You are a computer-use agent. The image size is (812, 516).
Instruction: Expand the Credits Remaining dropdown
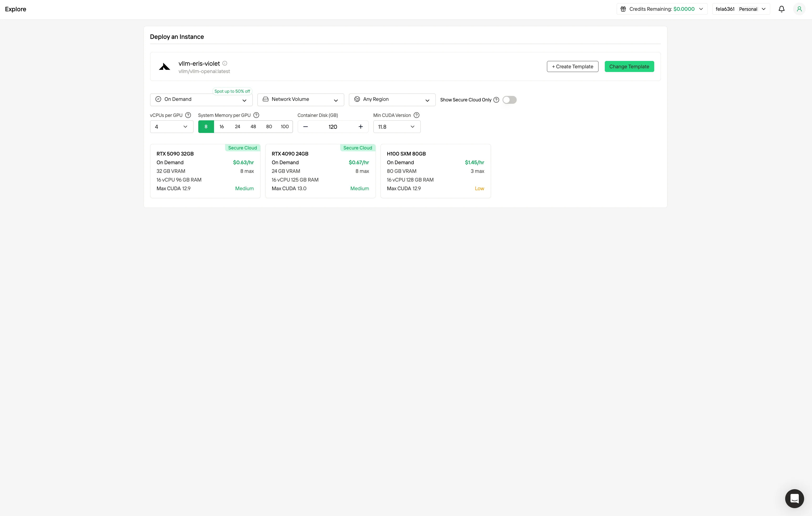coord(662,9)
